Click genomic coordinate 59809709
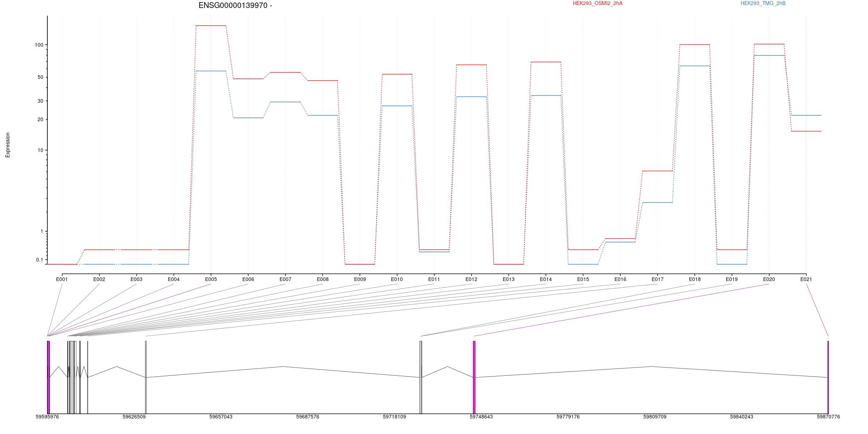 click(655, 417)
